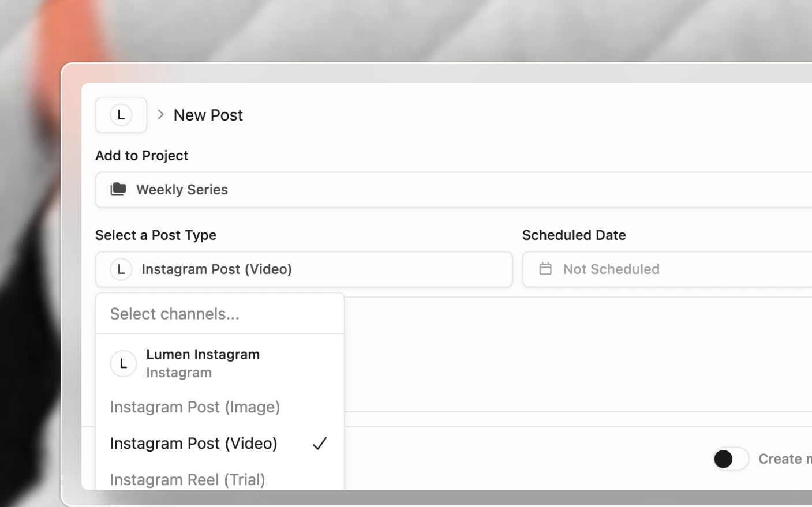
Task: Click the calendar icon in Scheduled Date
Action: point(545,269)
